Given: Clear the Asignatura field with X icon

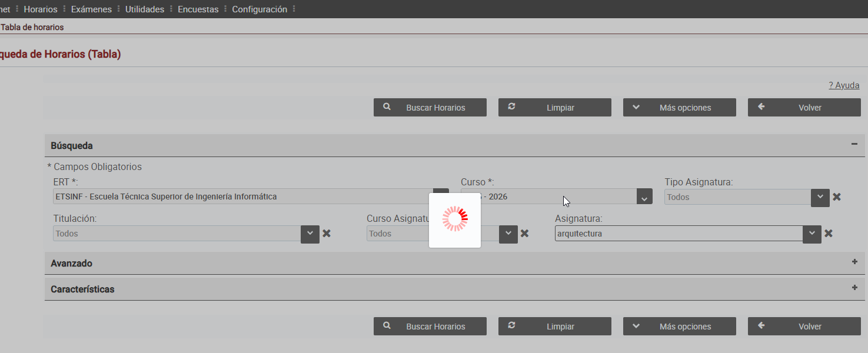Looking at the screenshot, I should pyautogui.click(x=828, y=234).
